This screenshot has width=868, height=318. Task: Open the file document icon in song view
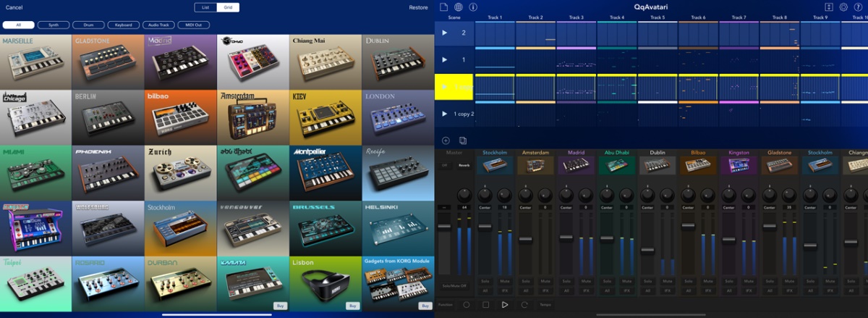coord(444,7)
